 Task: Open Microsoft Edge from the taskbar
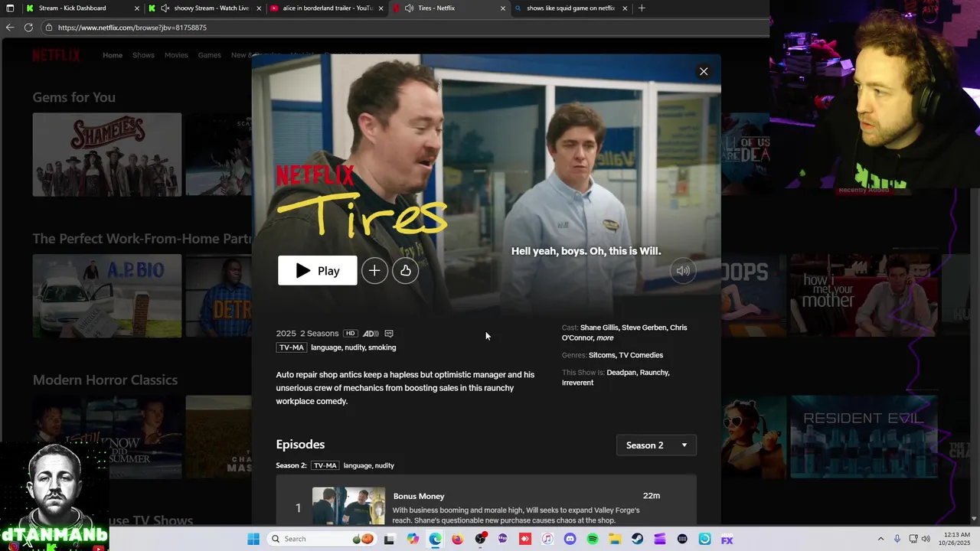pos(435,539)
